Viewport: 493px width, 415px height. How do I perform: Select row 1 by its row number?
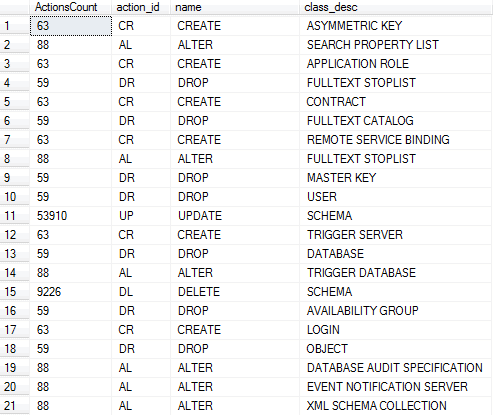[15, 26]
